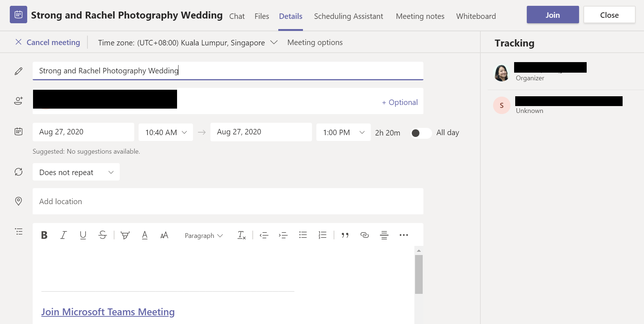644x324 pixels.
Task: Apply Bold formatting in the editor
Action: pyautogui.click(x=44, y=235)
